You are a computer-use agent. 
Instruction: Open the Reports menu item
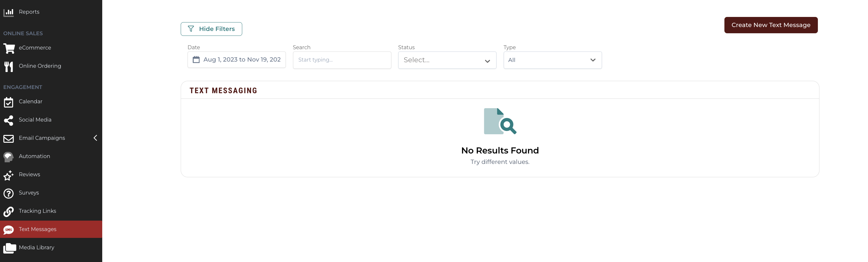pyautogui.click(x=51, y=12)
